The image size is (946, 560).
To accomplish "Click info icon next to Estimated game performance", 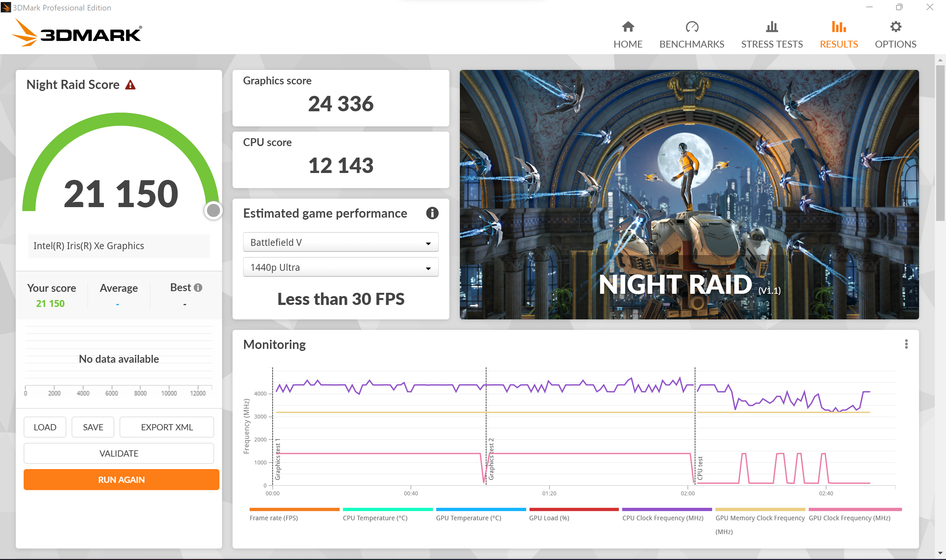I will (x=432, y=213).
